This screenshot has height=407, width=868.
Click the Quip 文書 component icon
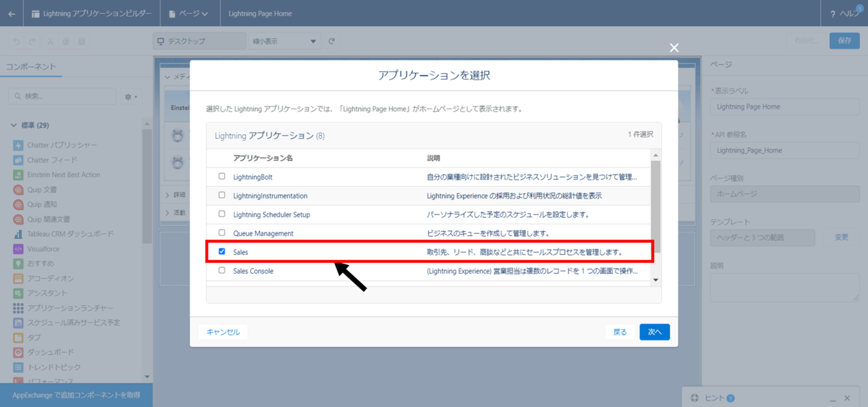18,190
